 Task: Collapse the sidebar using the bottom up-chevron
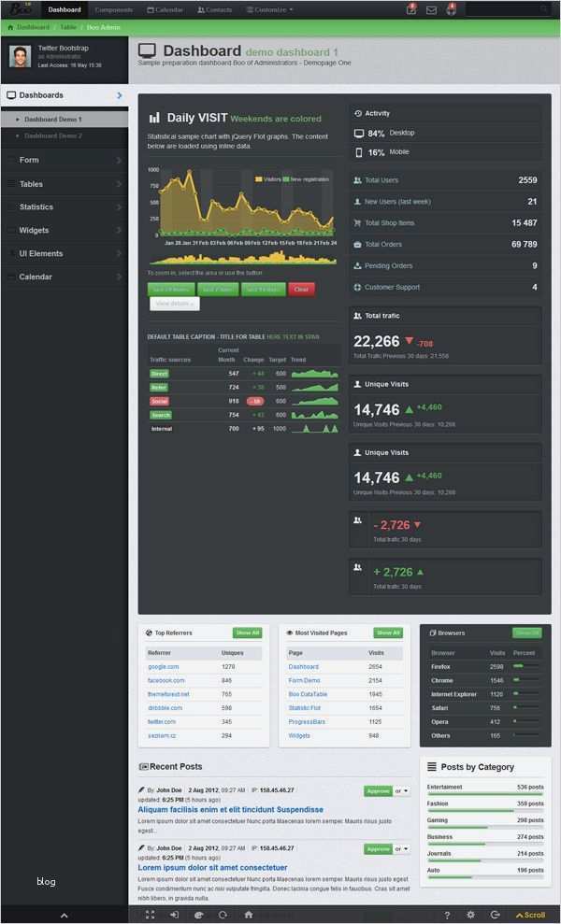[65, 916]
